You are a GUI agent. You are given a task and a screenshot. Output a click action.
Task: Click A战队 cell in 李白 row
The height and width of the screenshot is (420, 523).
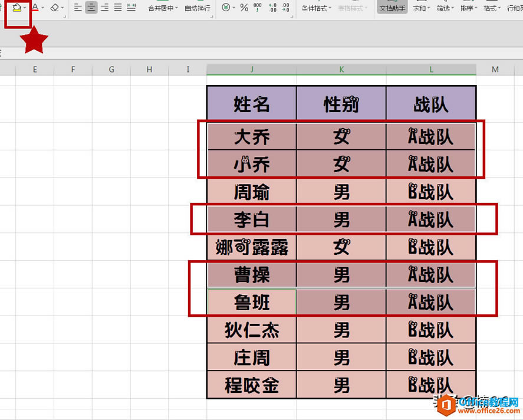point(431,219)
